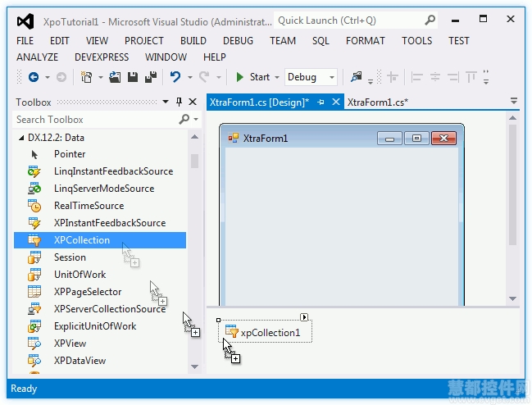Click the Align Tops toolbar icon
The height and width of the screenshot is (405, 532).
click(471, 77)
